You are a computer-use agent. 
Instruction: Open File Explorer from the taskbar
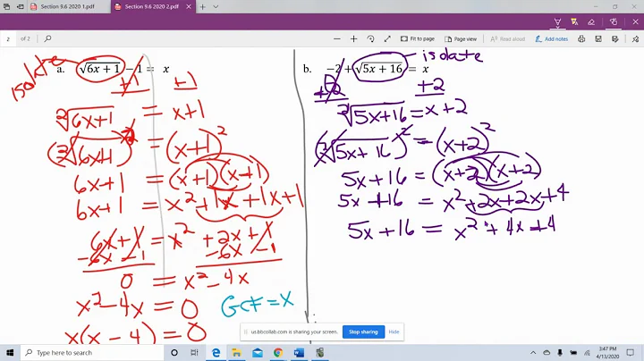pyautogui.click(x=236, y=353)
